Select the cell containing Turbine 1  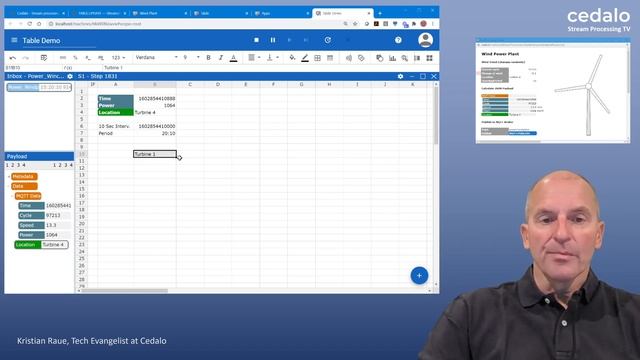pyautogui.click(x=155, y=154)
